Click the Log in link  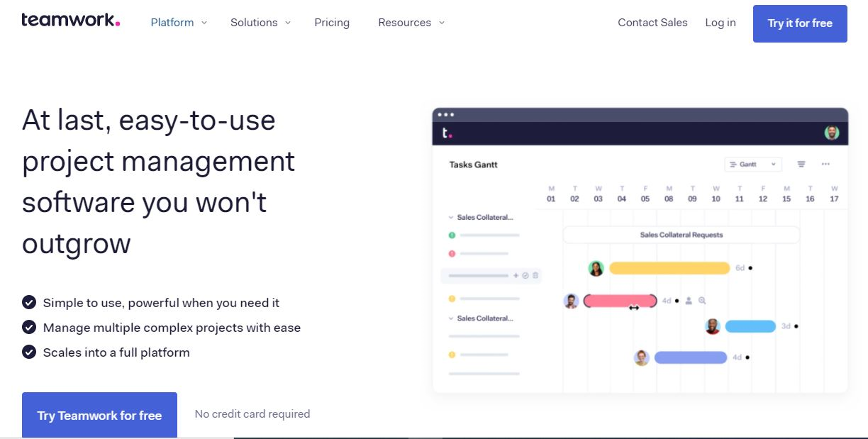pyautogui.click(x=720, y=23)
